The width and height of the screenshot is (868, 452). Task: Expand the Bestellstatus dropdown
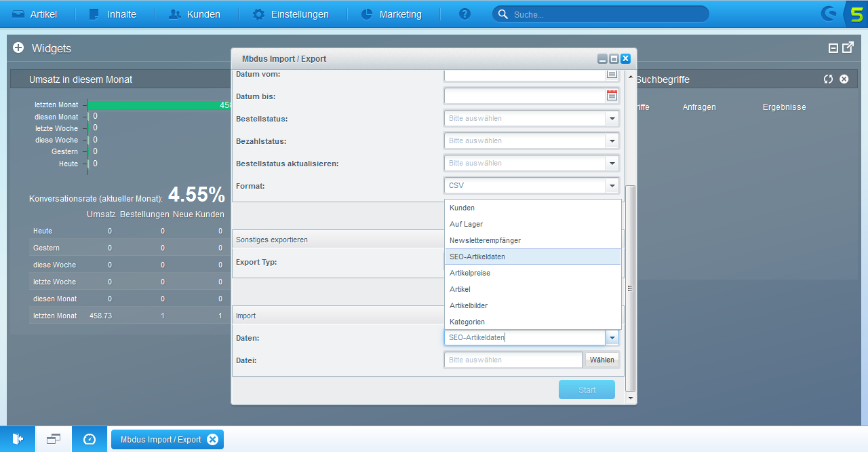click(x=612, y=119)
